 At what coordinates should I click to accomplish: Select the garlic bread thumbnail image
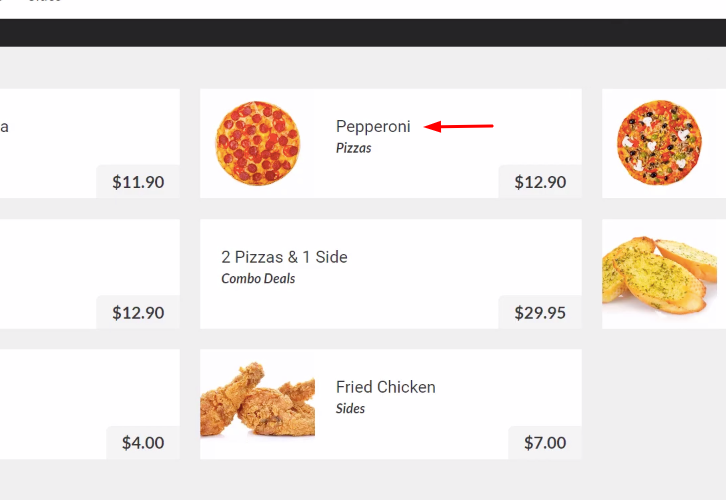660,274
